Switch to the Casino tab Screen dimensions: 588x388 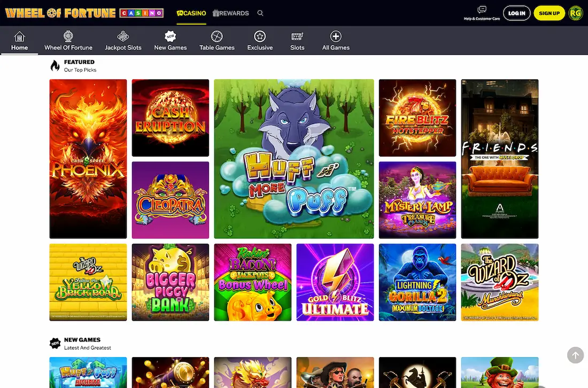click(x=191, y=13)
